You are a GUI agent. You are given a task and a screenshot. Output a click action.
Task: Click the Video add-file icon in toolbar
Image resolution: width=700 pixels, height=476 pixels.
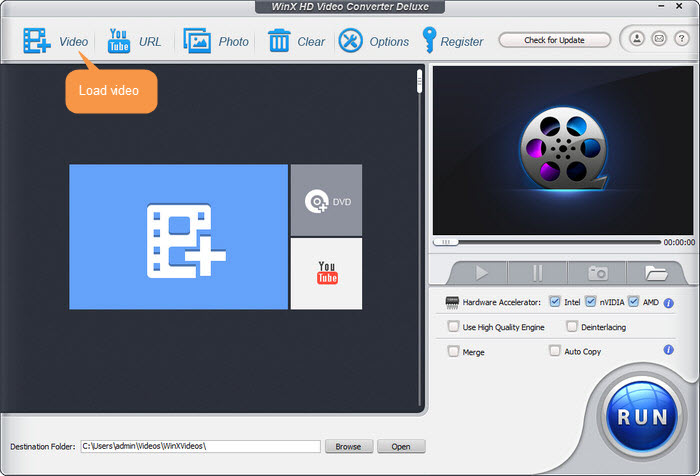click(37, 41)
